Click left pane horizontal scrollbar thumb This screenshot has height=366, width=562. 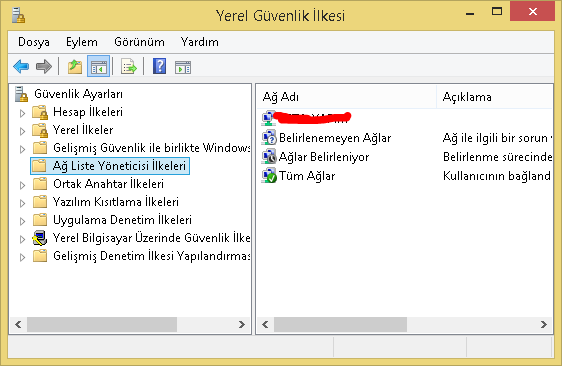point(102,324)
